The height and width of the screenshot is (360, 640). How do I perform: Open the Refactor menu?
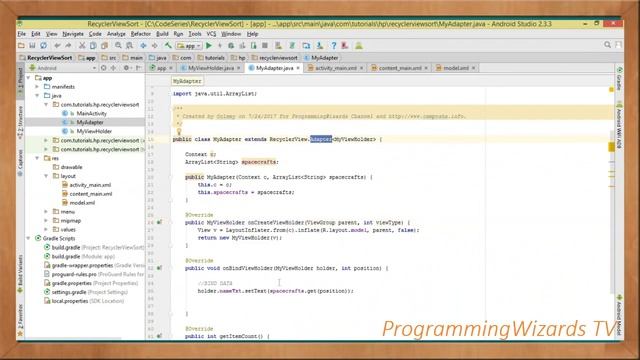click(140, 34)
